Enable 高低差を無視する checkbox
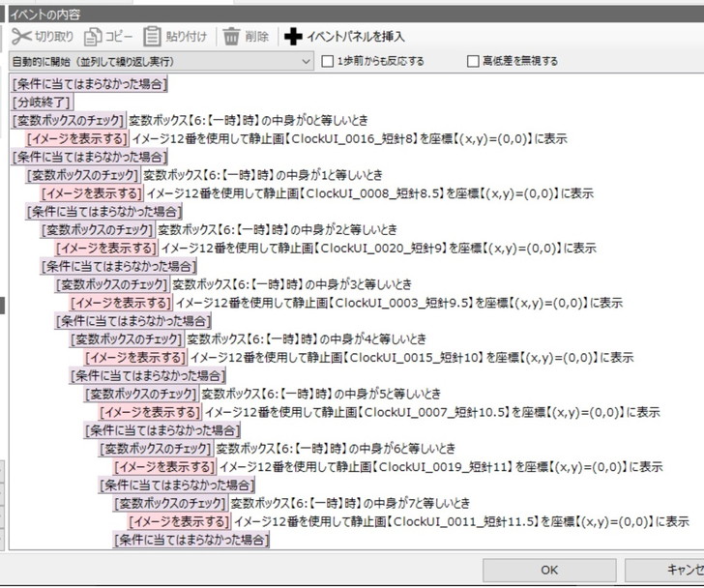The image size is (704, 588). pos(473,61)
